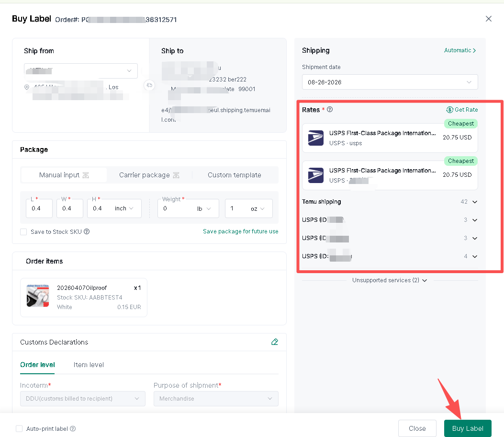This screenshot has width=504, height=437.
Task: Open the Purpose of shipment dropdown
Action: [216, 398]
